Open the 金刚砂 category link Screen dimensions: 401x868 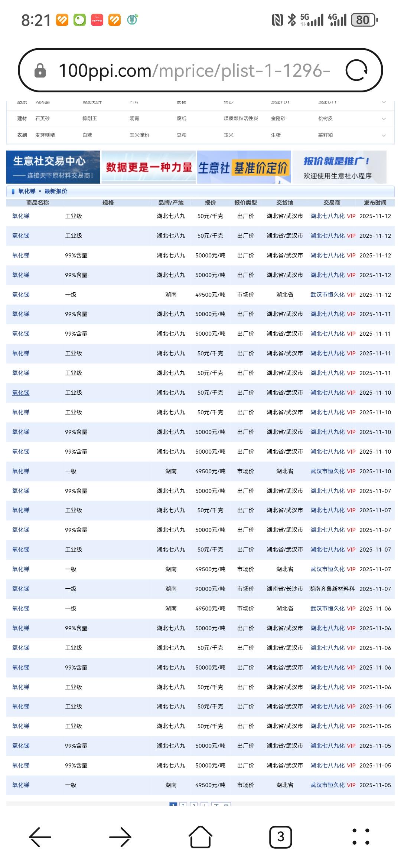(x=278, y=118)
